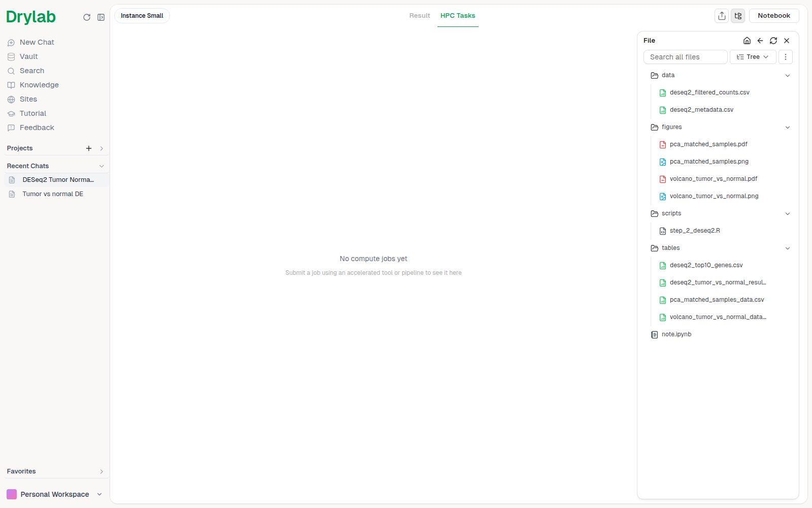This screenshot has height=508, width=812.
Task: Collapse the tables folder
Action: 788,248
